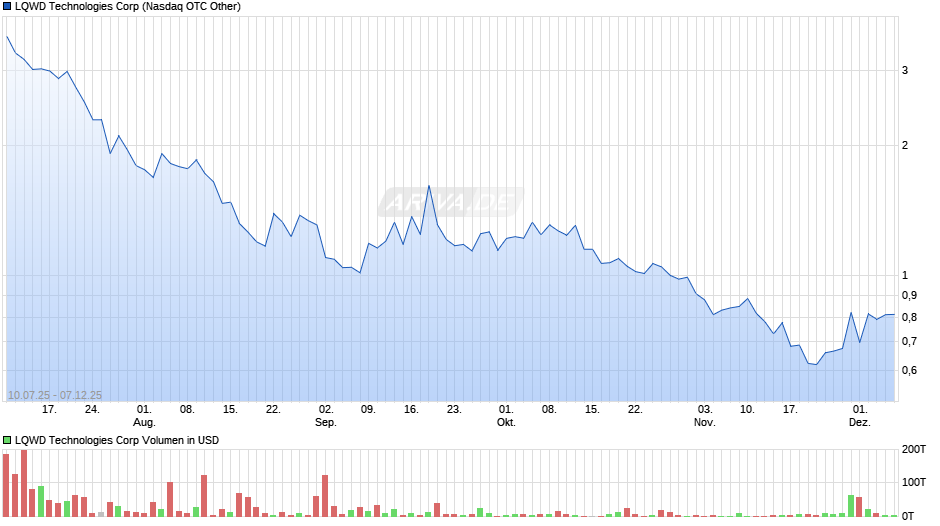Click the price axis label '0,8'
Screen dimensions: 940x526
tap(909, 317)
